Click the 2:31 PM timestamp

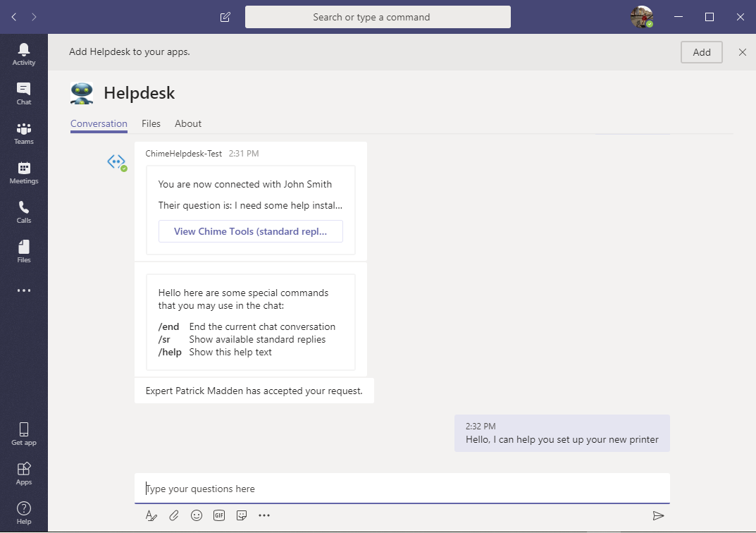tap(244, 154)
